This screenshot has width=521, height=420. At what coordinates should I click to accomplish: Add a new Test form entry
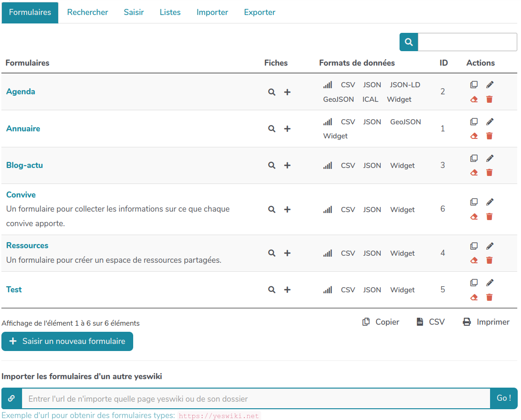(x=287, y=290)
